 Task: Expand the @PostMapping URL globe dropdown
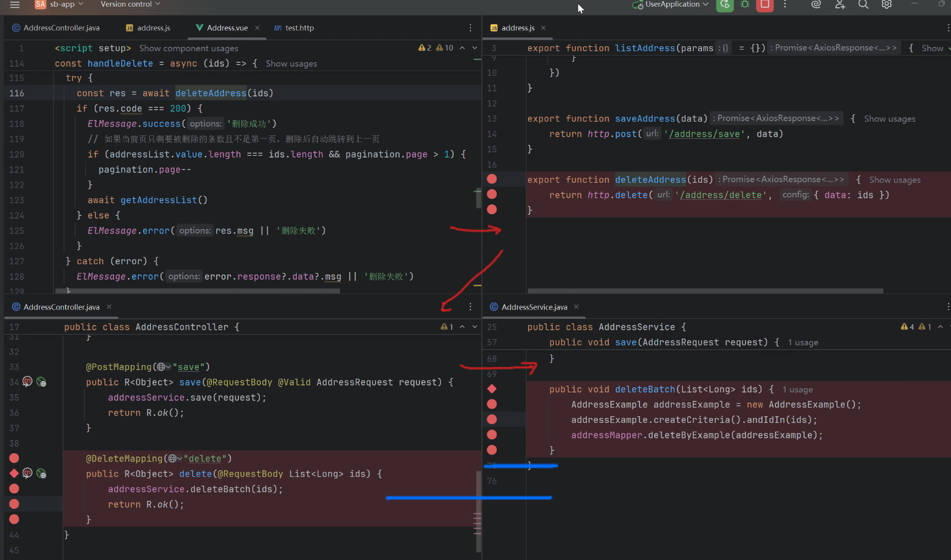click(x=164, y=367)
